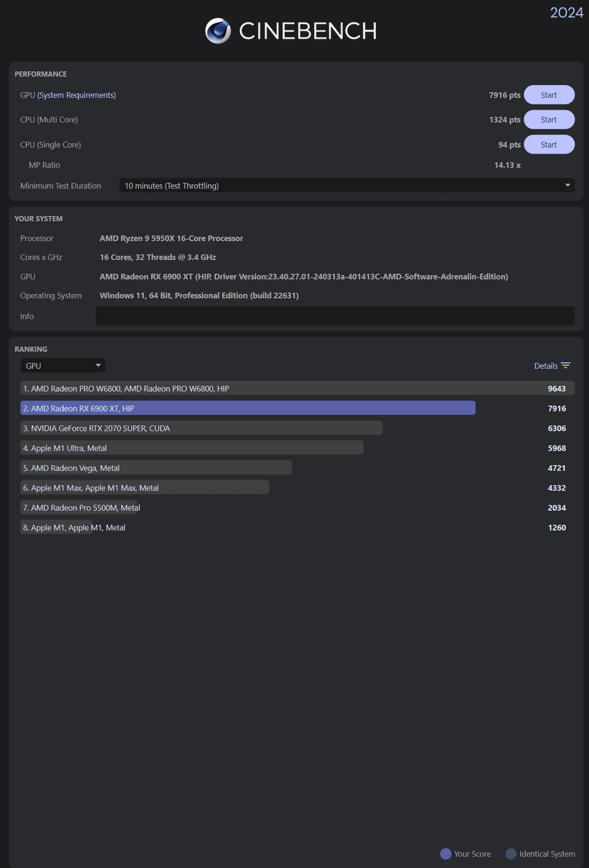Click the MP Ratio 14.13 x value

click(x=508, y=165)
